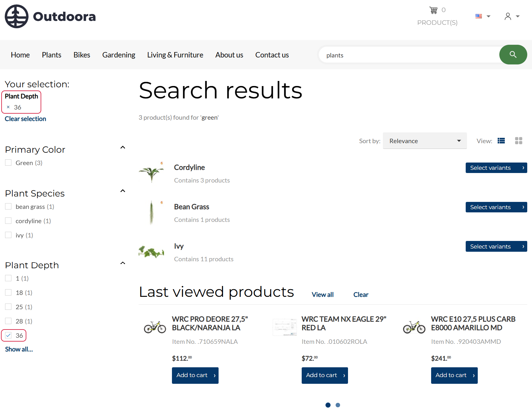
Task: Open the About us menu item
Action: click(x=229, y=55)
